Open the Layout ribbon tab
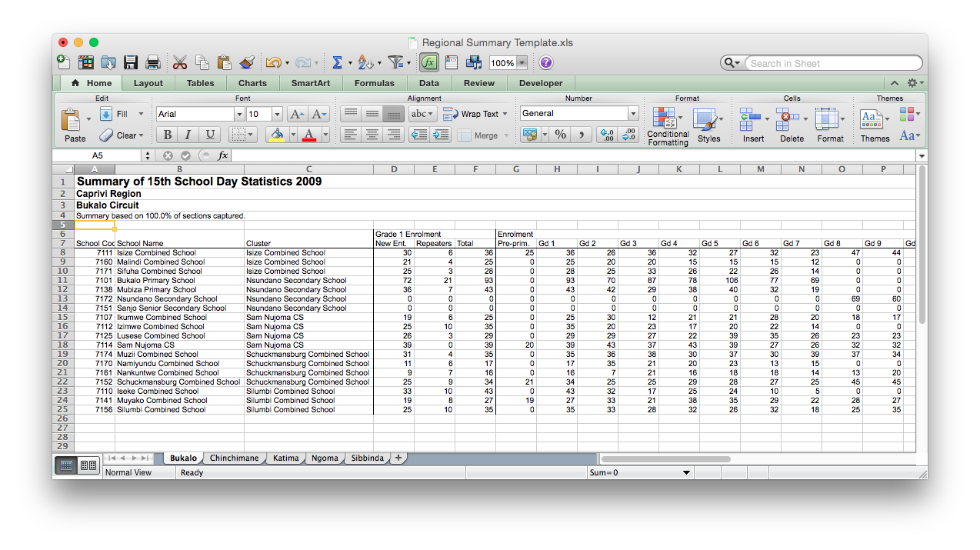This screenshot has width=980, height=550. [148, 83]
